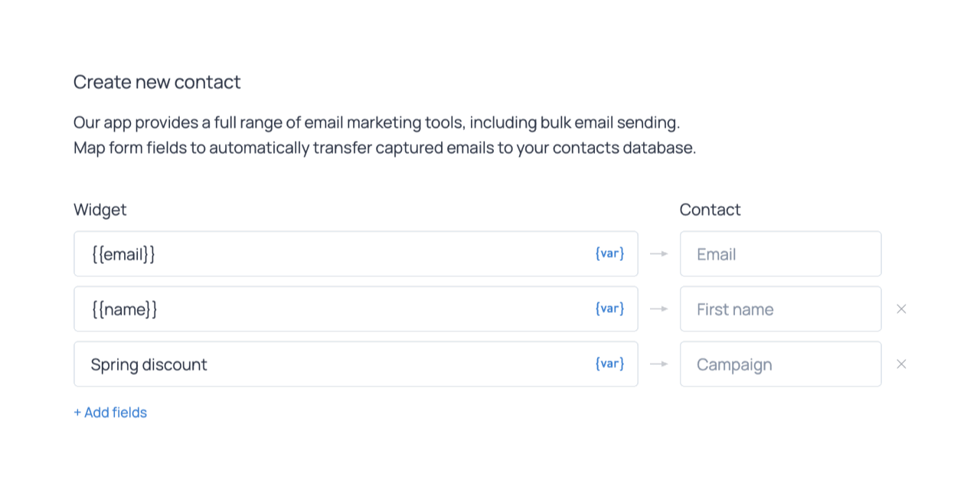Edit the Spring discount widget value
Screen dimensions: 980x499
pos(329,364)
